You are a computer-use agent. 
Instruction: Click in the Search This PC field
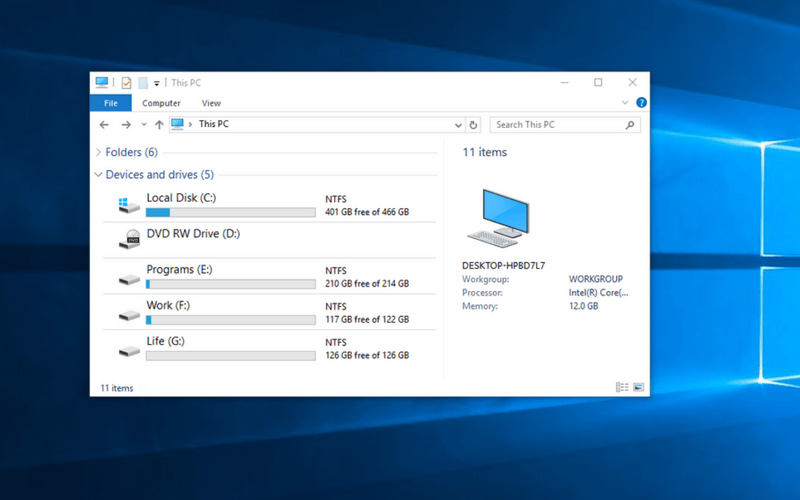click(x=565, y=125)
